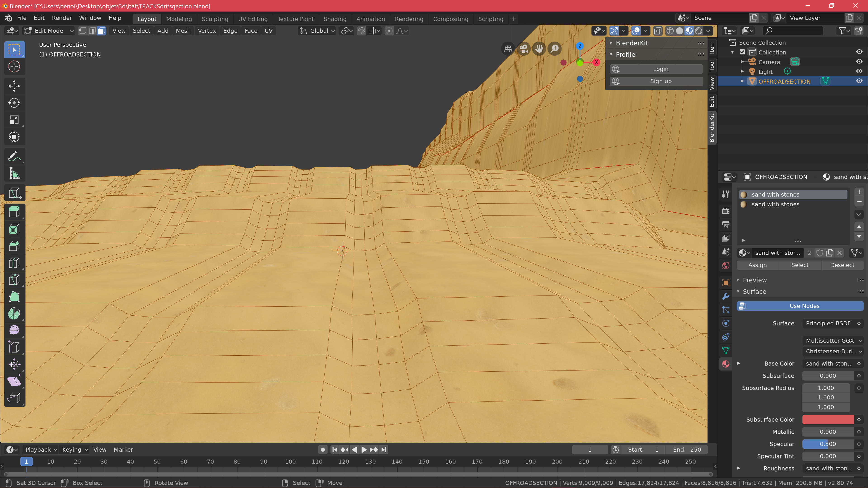The width and height of the screenshot is (868, 488).
Task: Select the Bevel tool
Action: [14, 246]
